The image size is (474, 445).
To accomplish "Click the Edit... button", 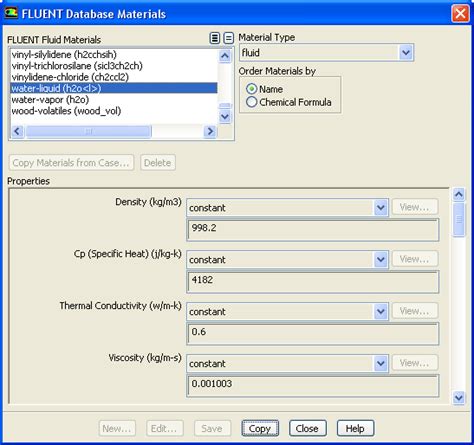I will (165, 428).
